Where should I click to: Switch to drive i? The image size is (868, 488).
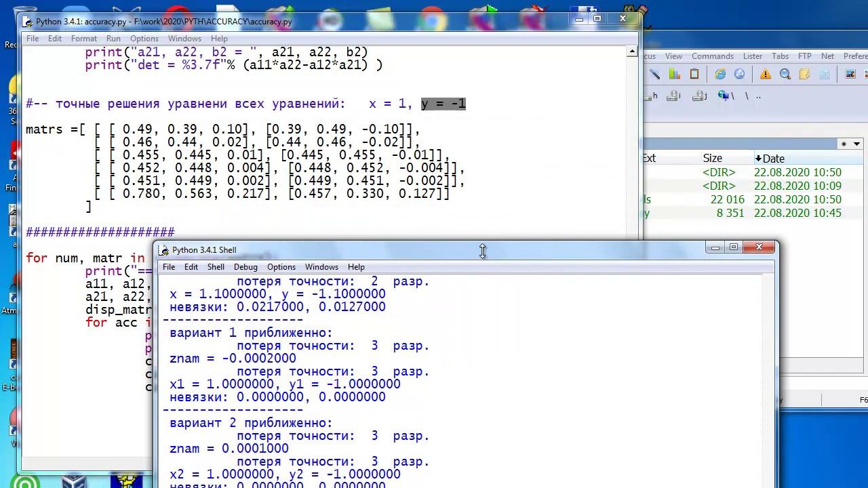coord(673,96)
